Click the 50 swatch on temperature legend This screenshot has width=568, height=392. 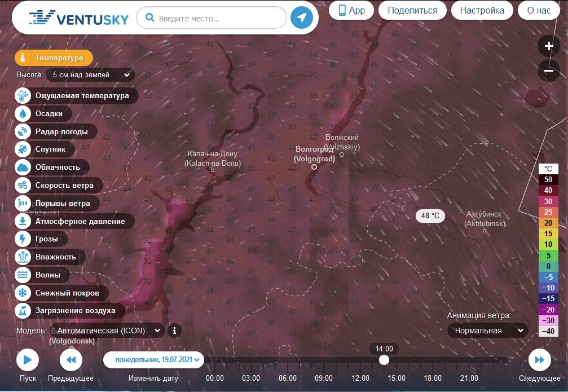tap(548, 179)
